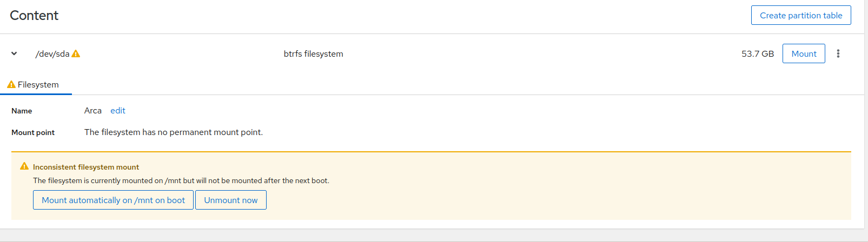Click the Content section heading
868x242 pixels.
point(34,15)
